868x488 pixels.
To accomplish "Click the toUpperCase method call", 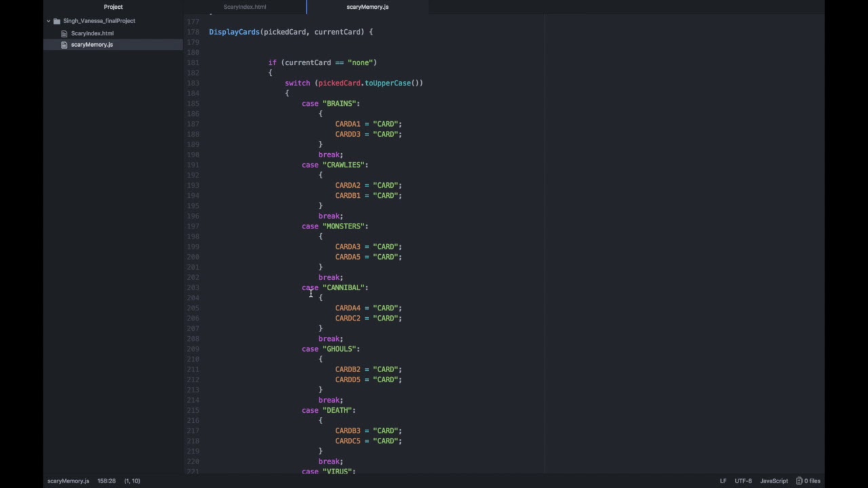I will click(x=388, y=83).
